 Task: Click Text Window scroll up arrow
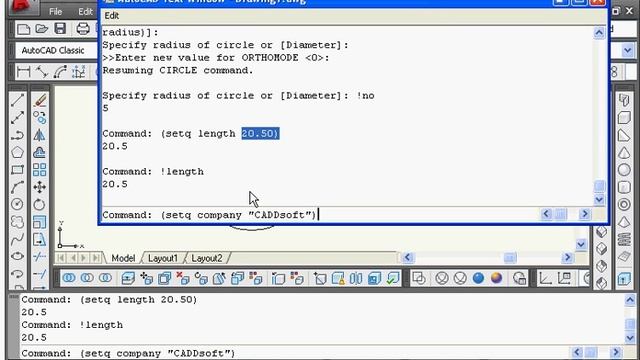pos(599,33)
